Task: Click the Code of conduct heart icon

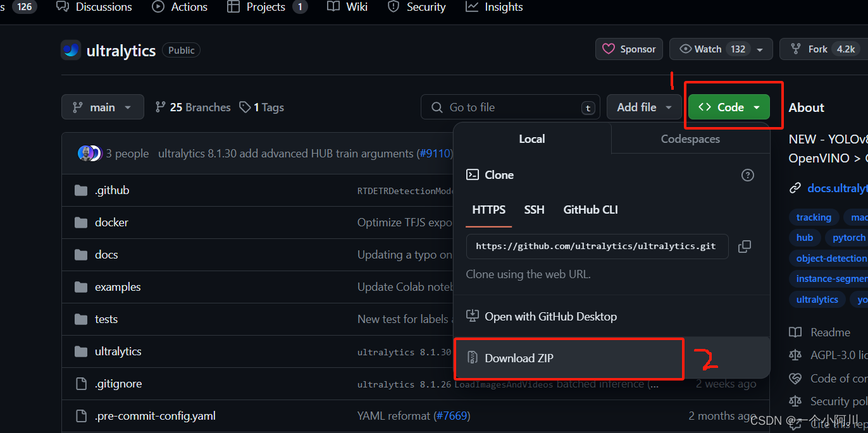Action: [x=795, y=378]
